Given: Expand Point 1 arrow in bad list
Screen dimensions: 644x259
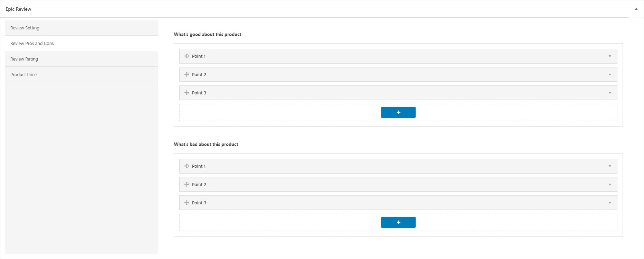Looking at the screenshot, I should [610, 166].
